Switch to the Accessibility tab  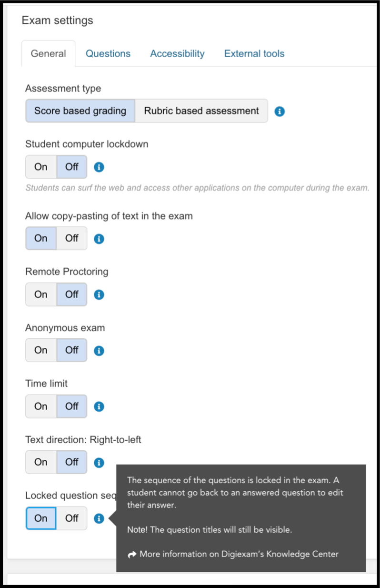click(x=177, y=54)
